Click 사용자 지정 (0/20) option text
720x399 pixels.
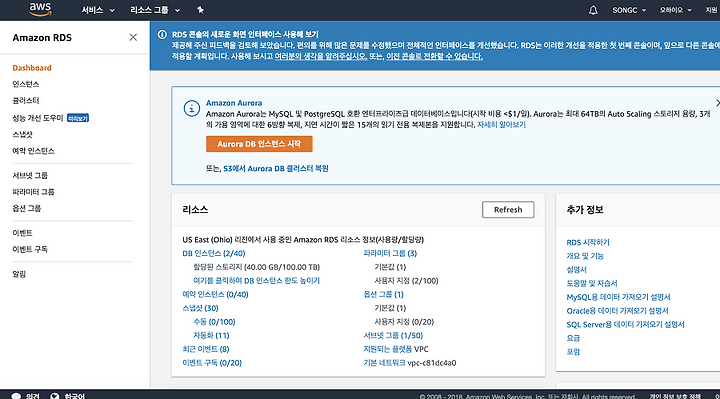point(404,322)
